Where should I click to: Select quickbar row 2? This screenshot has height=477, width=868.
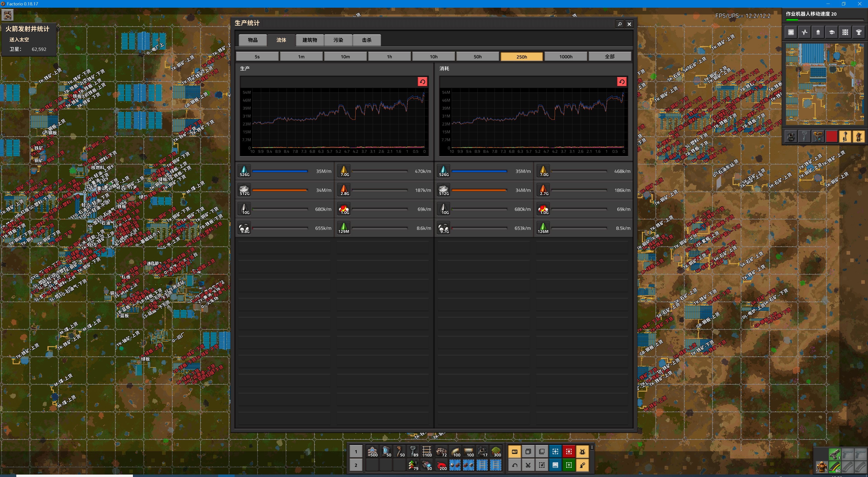click(x=356, y=465)
